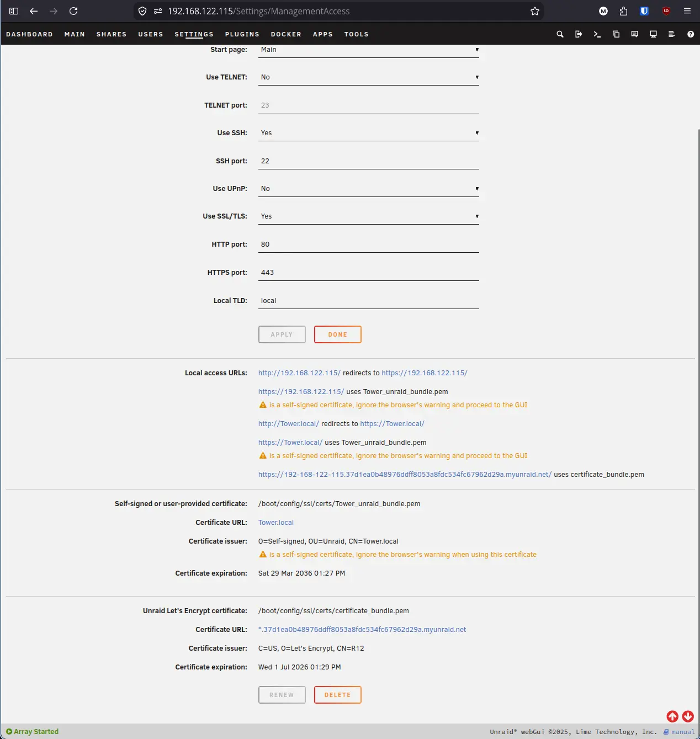The image size is (700, 739).
Task: Open the Users menu
Action: coord(151,34)
